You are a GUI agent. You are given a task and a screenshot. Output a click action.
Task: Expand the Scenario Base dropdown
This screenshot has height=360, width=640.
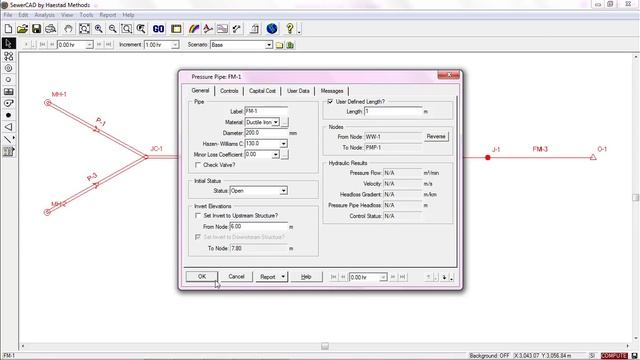coord(269,45)
